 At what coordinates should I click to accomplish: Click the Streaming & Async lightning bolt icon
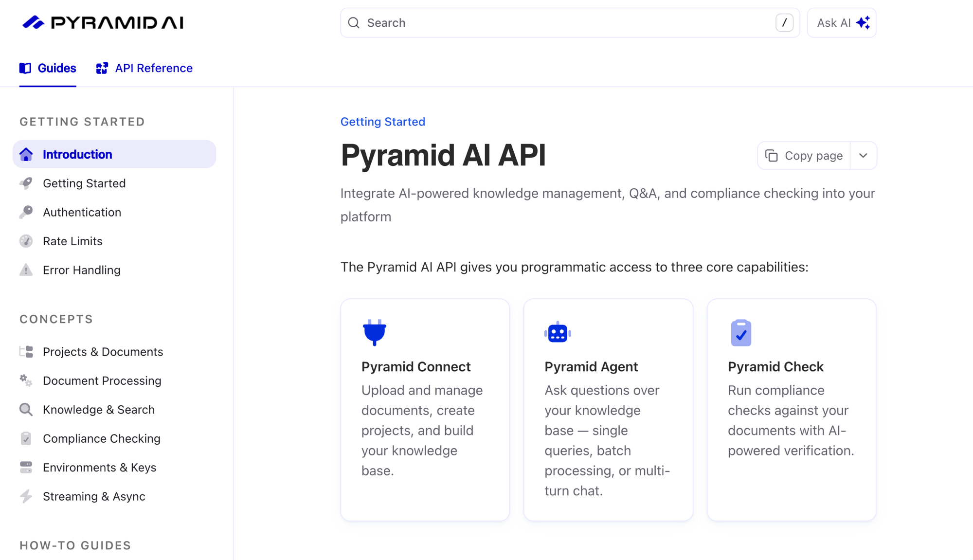click(26, 496)
